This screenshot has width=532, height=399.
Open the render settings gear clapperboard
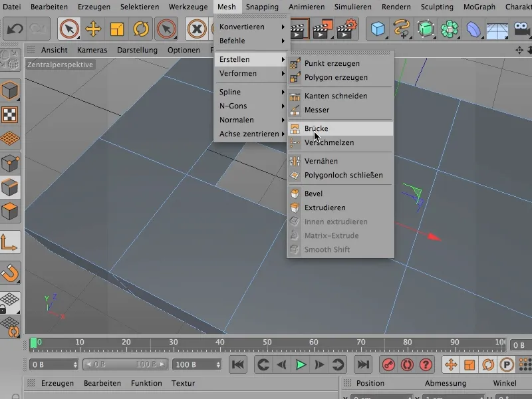[x=346, y=29]
